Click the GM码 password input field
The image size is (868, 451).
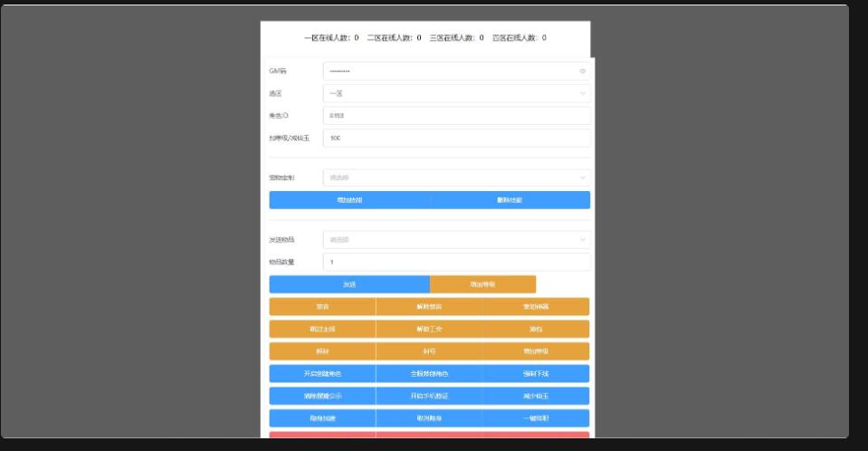pyautogui.click(x=448, y=71)
